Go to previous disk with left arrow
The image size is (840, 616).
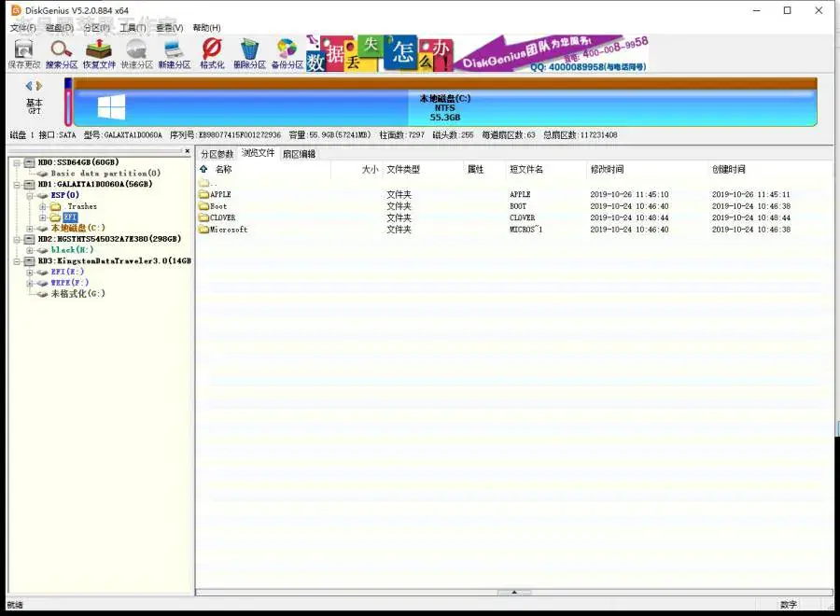coord(29,86)
